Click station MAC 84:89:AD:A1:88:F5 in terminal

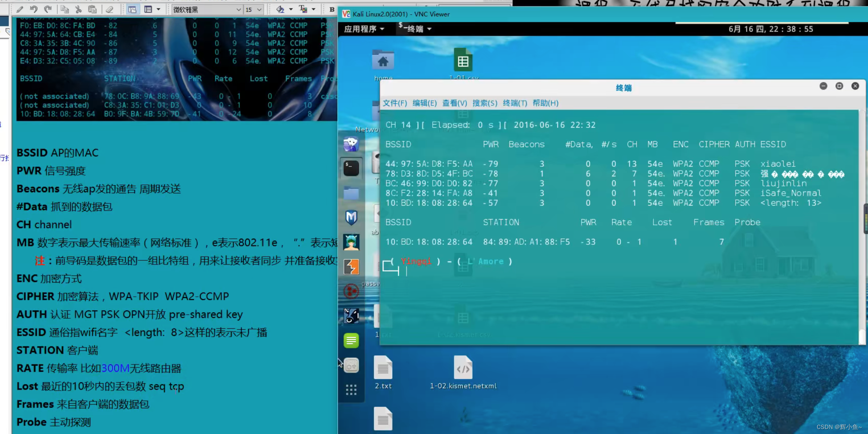(526, 242)
